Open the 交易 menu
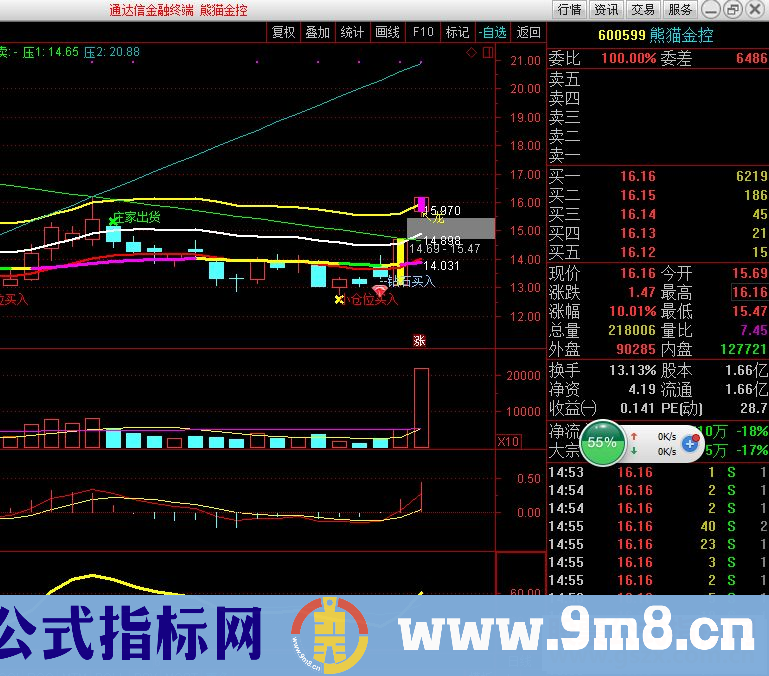Screen dimensions: 769x676 (643, 9)
